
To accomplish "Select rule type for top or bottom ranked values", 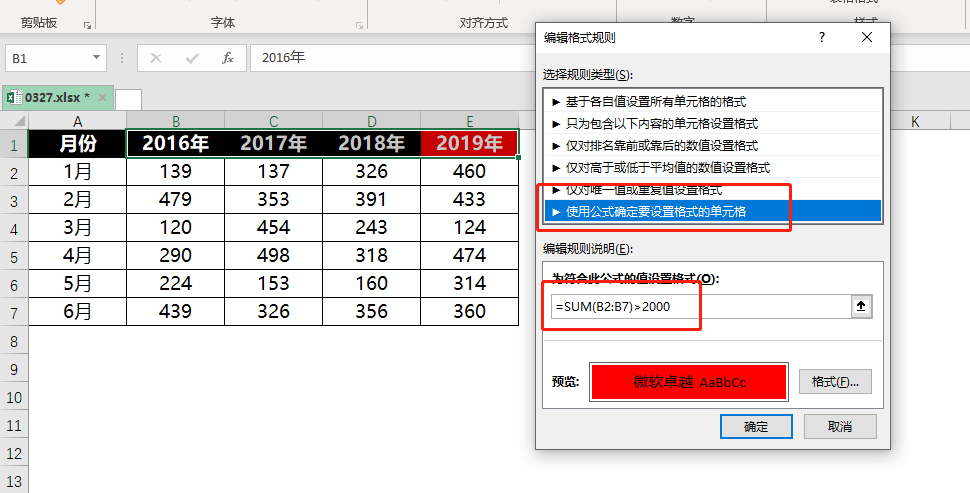I will [714, 145].
